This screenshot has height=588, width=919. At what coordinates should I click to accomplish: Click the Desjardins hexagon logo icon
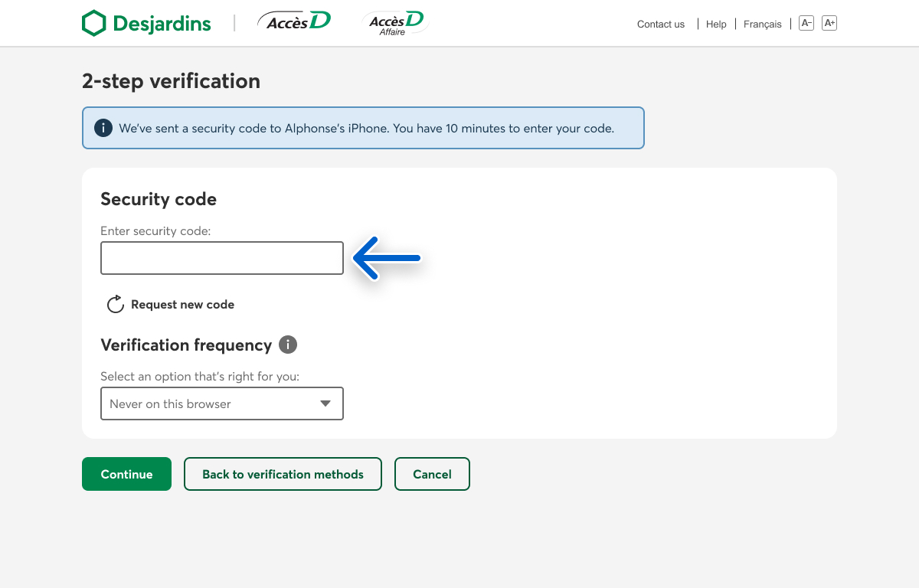pyautogui.click(x=93, y=23)
